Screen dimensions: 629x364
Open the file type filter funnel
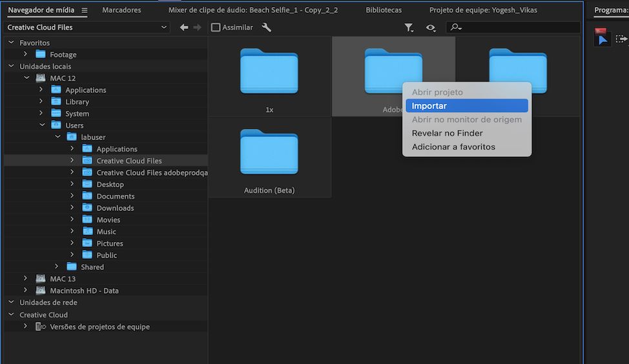coord(409,28)
